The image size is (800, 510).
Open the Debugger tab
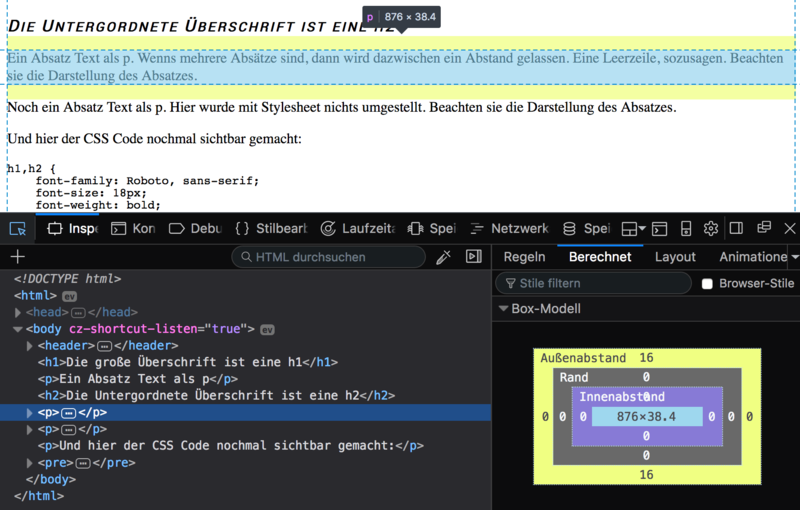point(195,229)
